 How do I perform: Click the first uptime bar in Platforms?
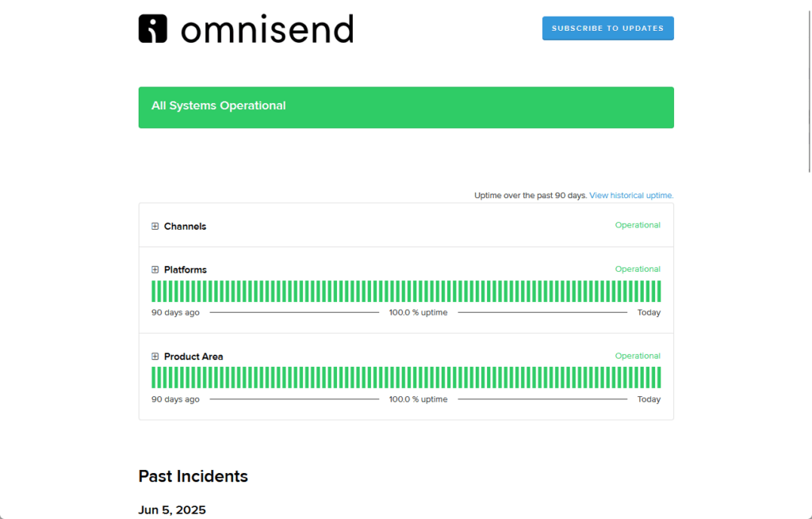pyautogui.click(x=153, y=292)
